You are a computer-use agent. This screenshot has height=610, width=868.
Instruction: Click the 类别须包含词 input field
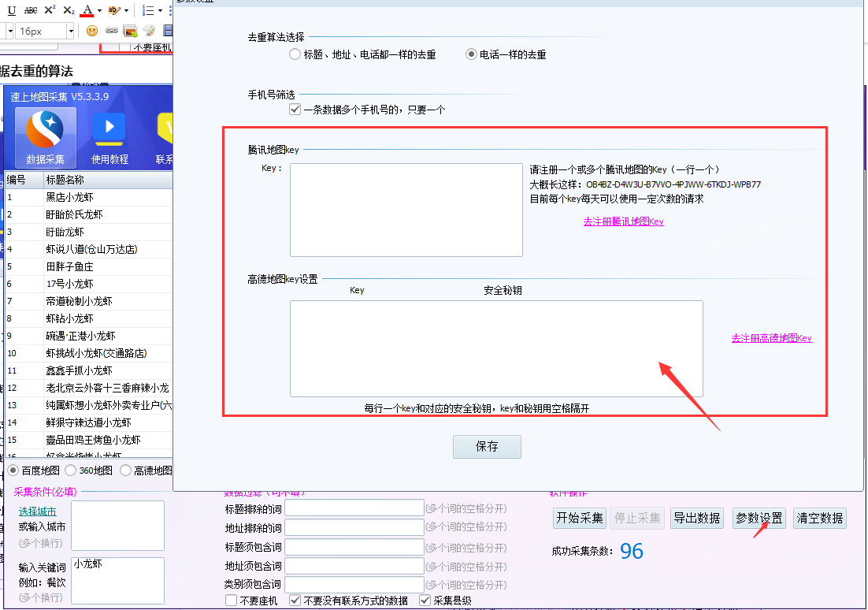(x=354, y=585)
